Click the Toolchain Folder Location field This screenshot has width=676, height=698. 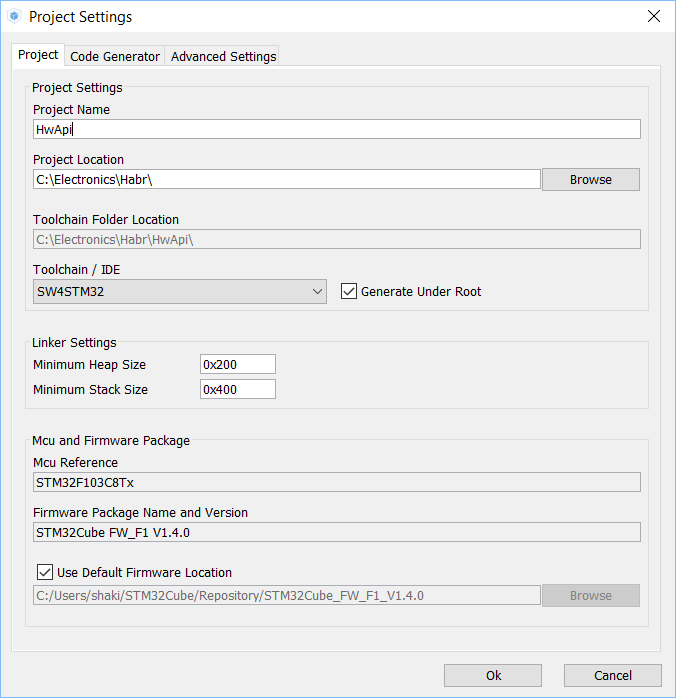point(336,239)
